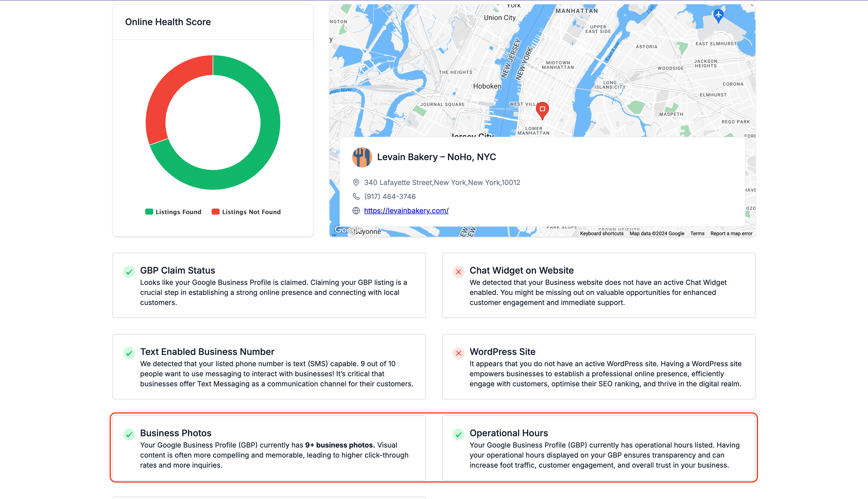Click the Text Enabled Business Number checkmark
The width and height of the screenshot is (868, 499).
click(x=129, y=353)
